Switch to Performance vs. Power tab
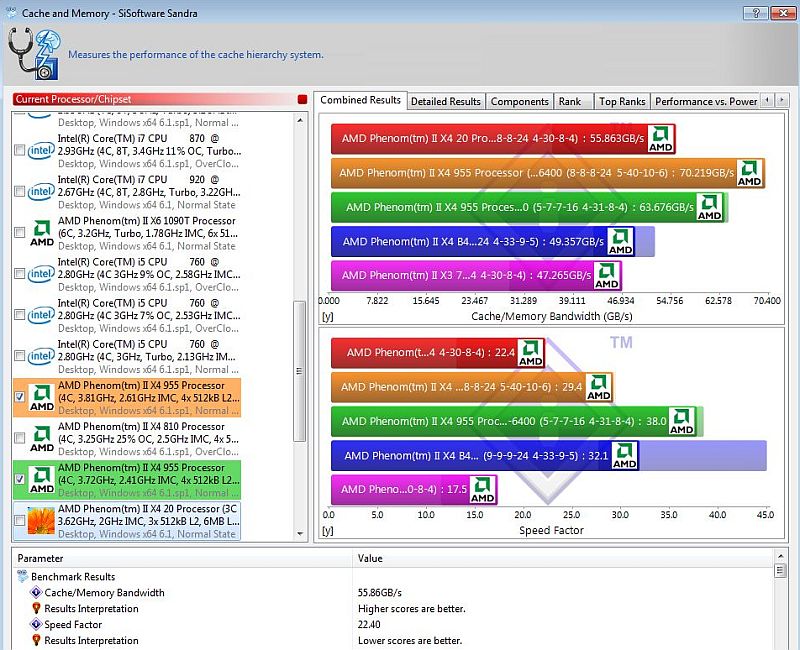Image resolution: width=800 pixels, height=650 pixels. pyautogui.click(x=706, y=102)
